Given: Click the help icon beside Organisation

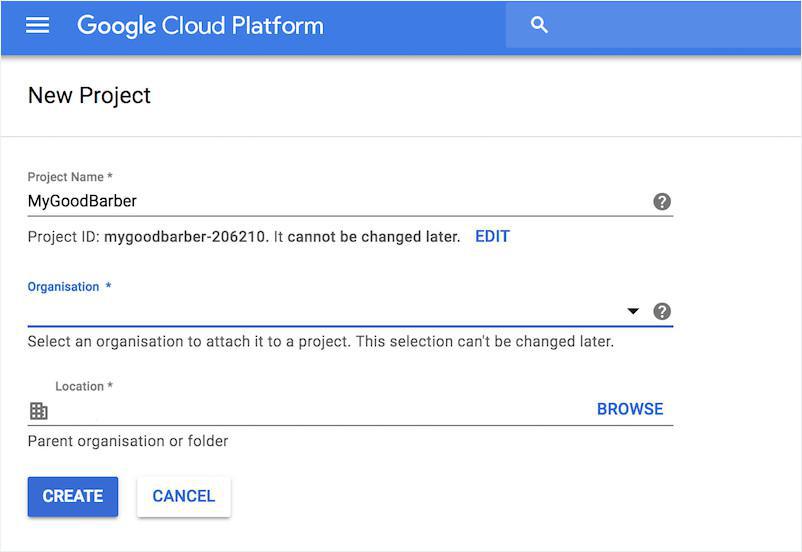Looking at the screenshot, I should pos(662,311).
